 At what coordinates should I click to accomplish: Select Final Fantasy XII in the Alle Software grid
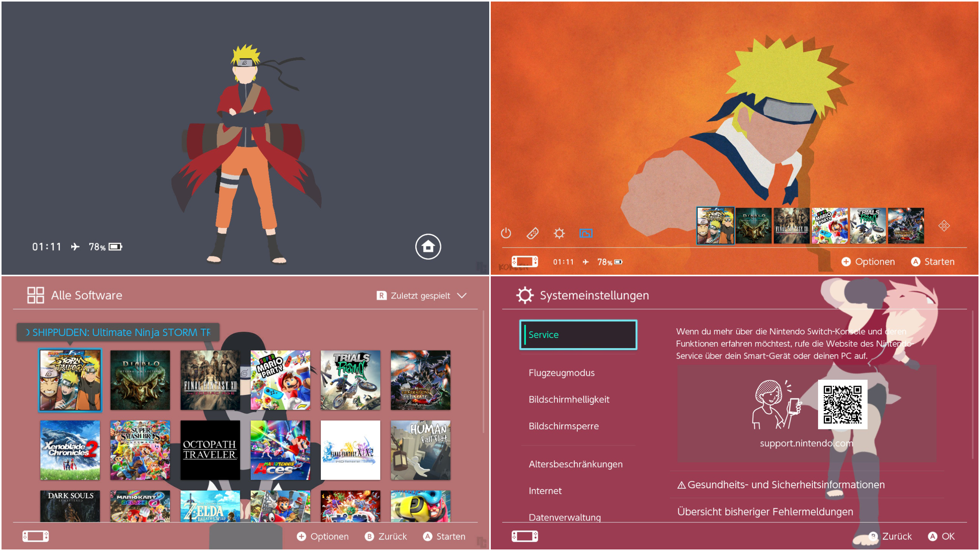point(210,380)
